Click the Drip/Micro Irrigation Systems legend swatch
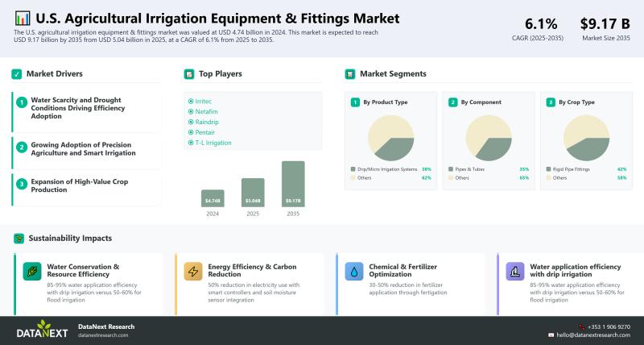 click(353, 169)
